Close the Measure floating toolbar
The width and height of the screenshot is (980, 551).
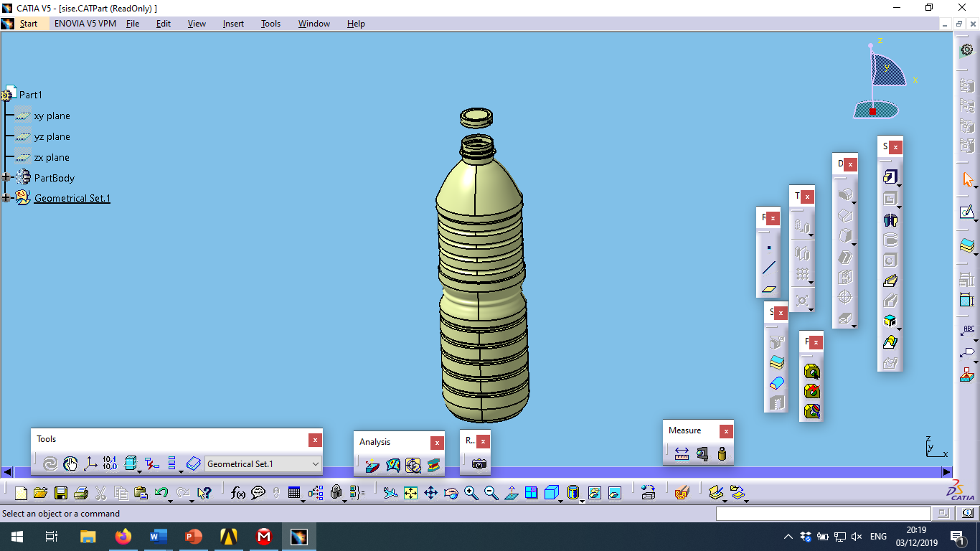(726, 431)
